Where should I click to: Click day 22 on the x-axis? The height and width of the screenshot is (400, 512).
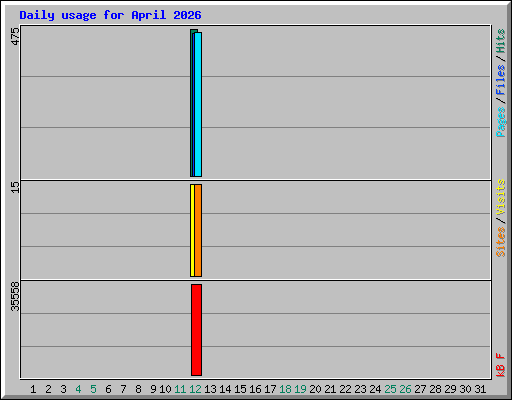345,389
